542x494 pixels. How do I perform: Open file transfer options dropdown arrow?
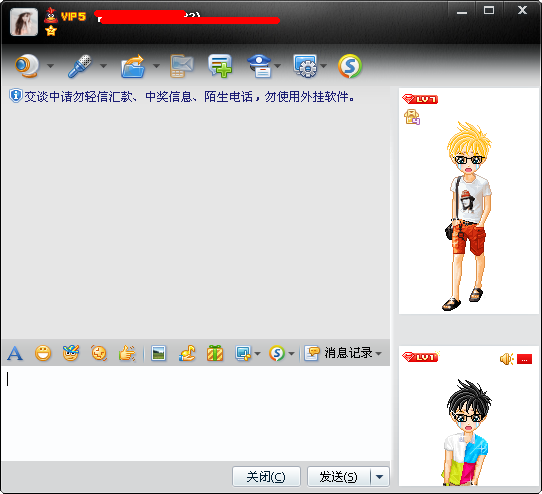156,66
